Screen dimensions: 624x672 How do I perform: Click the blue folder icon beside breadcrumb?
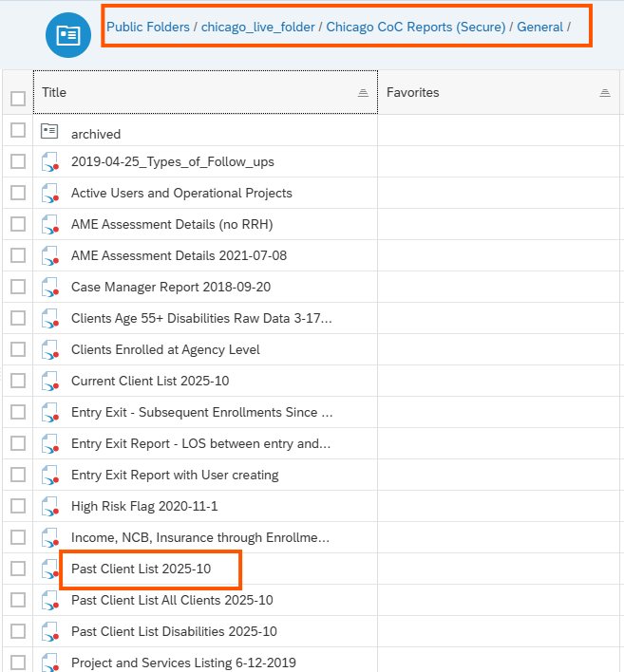(x=68, y=35)
